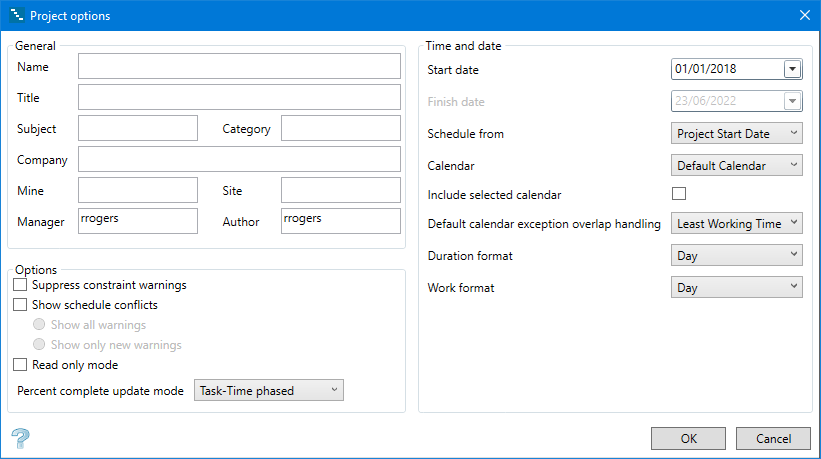Click the help question mark icon
This screenshot has width=821, height=459.
19,438
